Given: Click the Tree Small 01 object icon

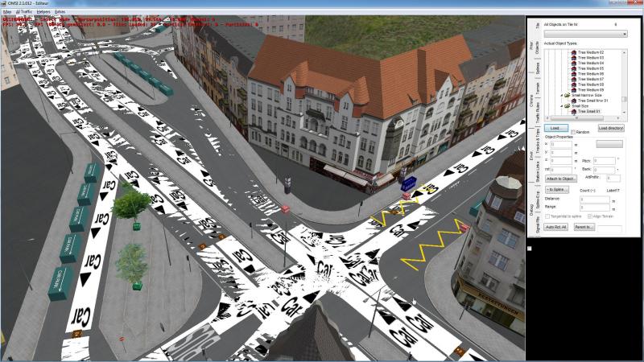Looking at the screenshot, I should (x=574, y=111).
